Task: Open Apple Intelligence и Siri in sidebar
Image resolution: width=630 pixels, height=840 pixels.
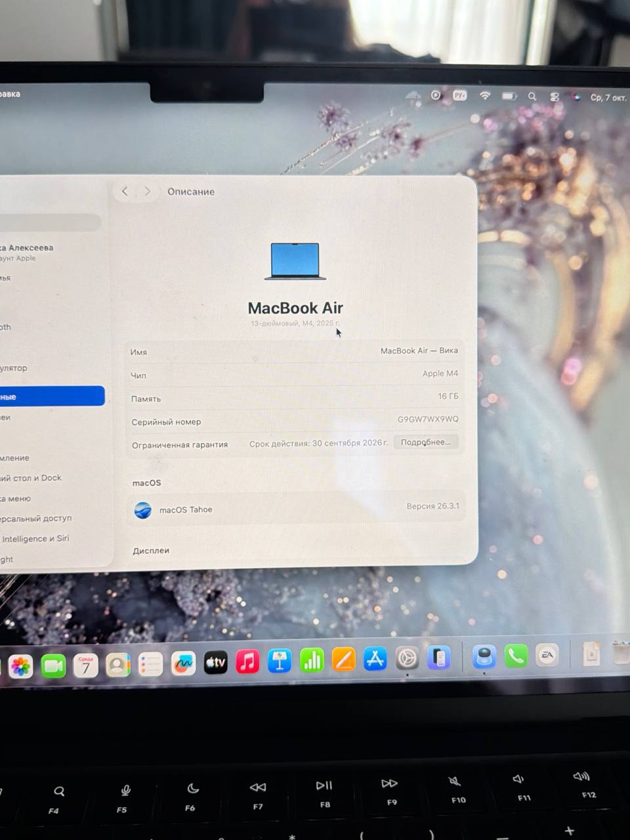Action: [x=35, y=538]
